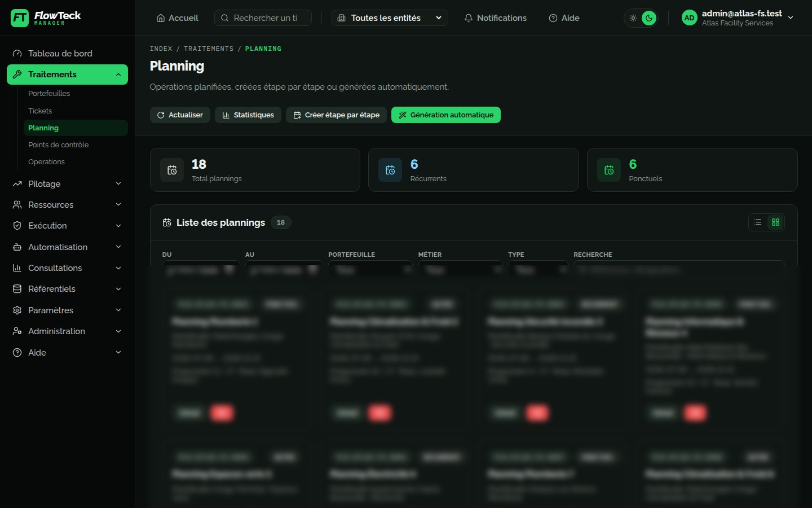Click the PLANNING breadcrumb text

[263, 49]
